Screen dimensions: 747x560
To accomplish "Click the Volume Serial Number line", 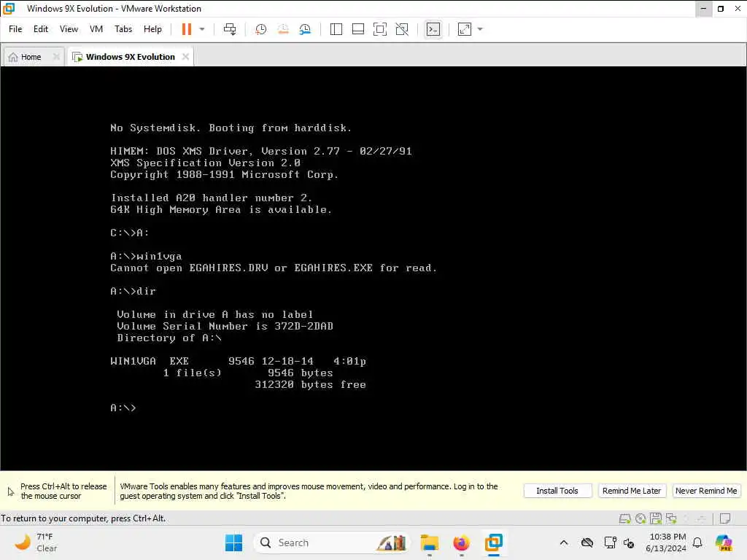I will (225, 326).
